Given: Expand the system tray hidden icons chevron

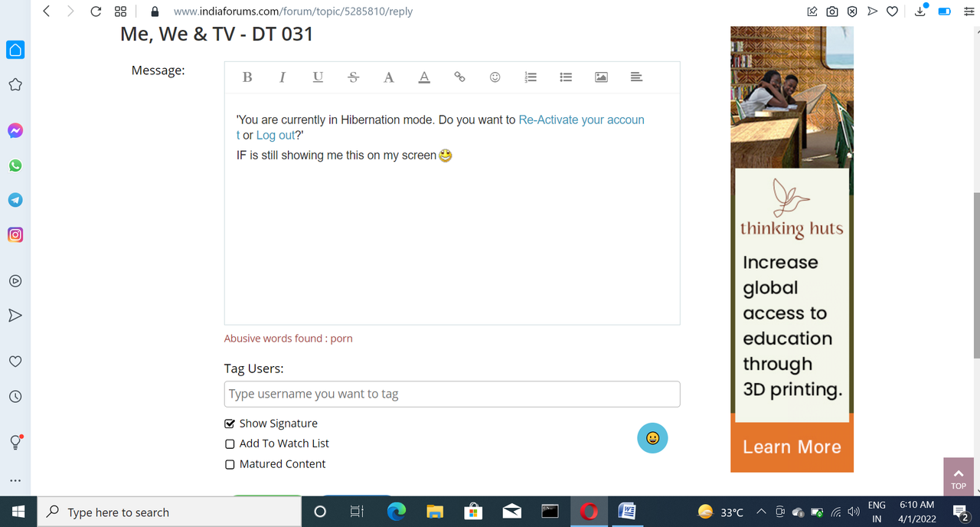Looking at the screenshot, I should (761, 512).
